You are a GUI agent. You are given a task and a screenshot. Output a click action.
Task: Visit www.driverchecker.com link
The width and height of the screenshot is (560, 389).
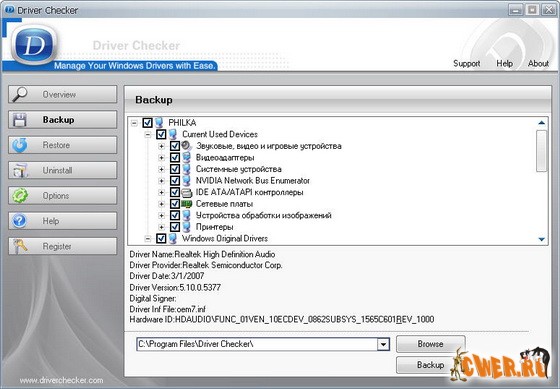tap(61, 380)
